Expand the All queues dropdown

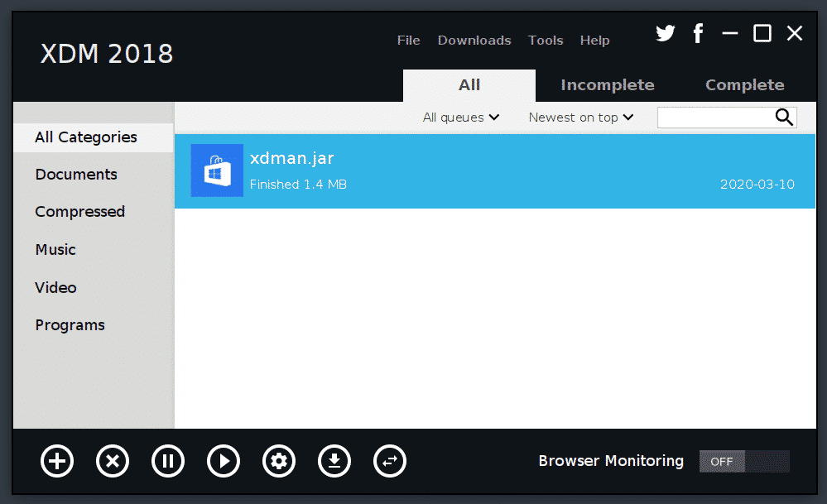460,117
